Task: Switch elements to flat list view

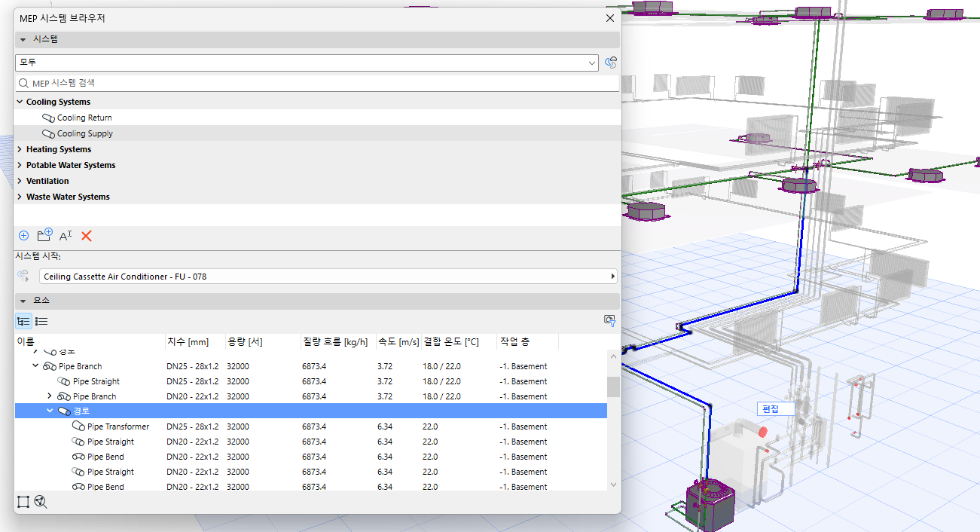Action: (41, 321)
